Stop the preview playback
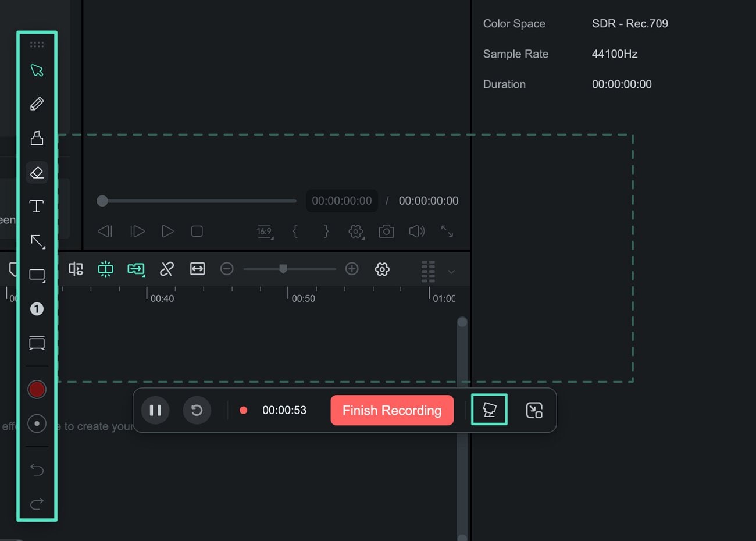 pos(197,232)
